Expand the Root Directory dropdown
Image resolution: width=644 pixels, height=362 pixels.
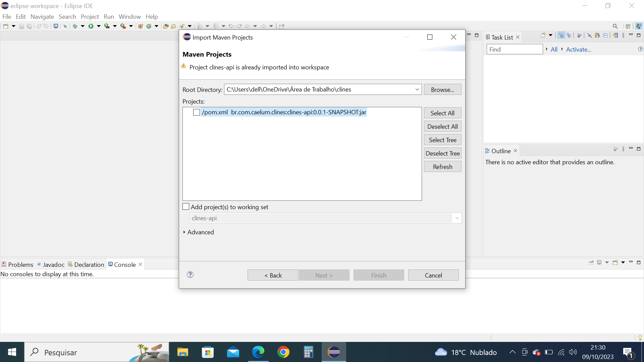click(x=417, y=89)
